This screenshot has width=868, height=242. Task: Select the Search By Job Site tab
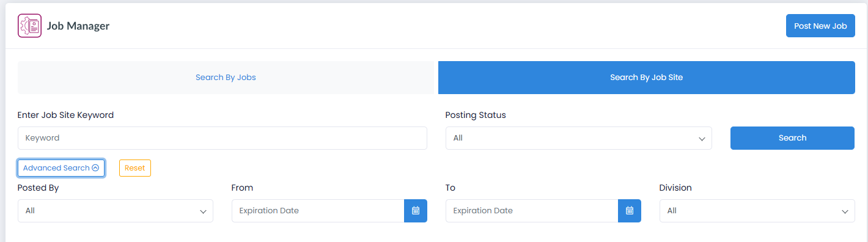pos(647,78)
